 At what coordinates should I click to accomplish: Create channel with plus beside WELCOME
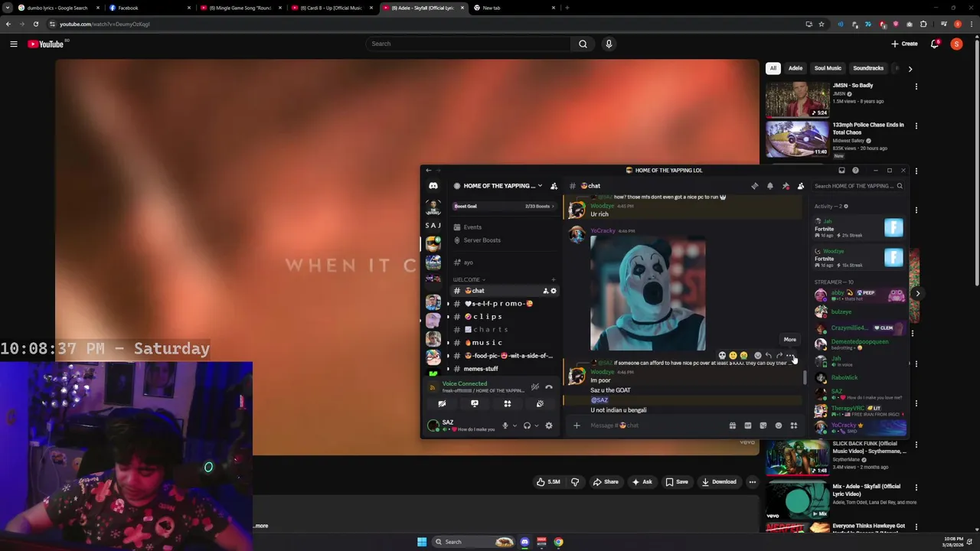pyautogui.click(x=554, y=279)
